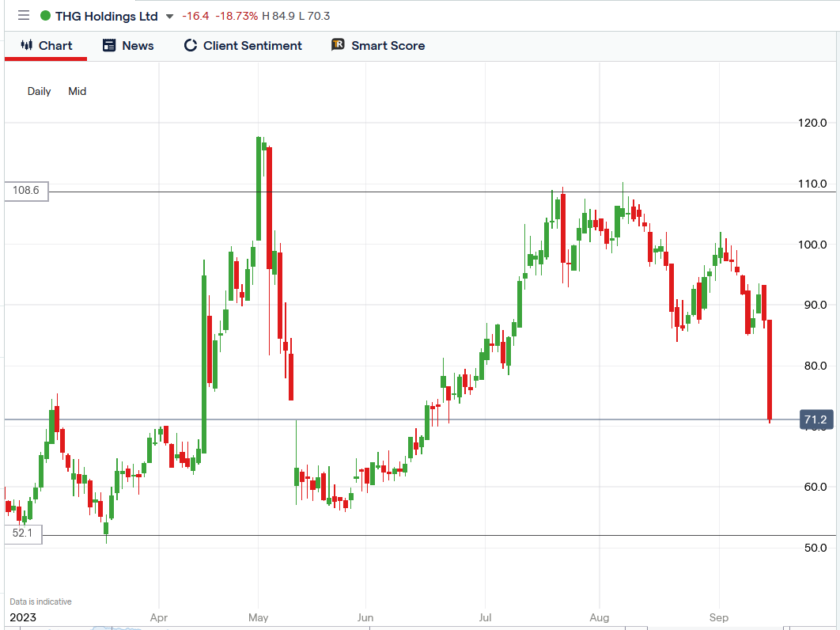Click the 50.0 price axis label
This screenshot has width=840, height=630.
click(815, 548)
